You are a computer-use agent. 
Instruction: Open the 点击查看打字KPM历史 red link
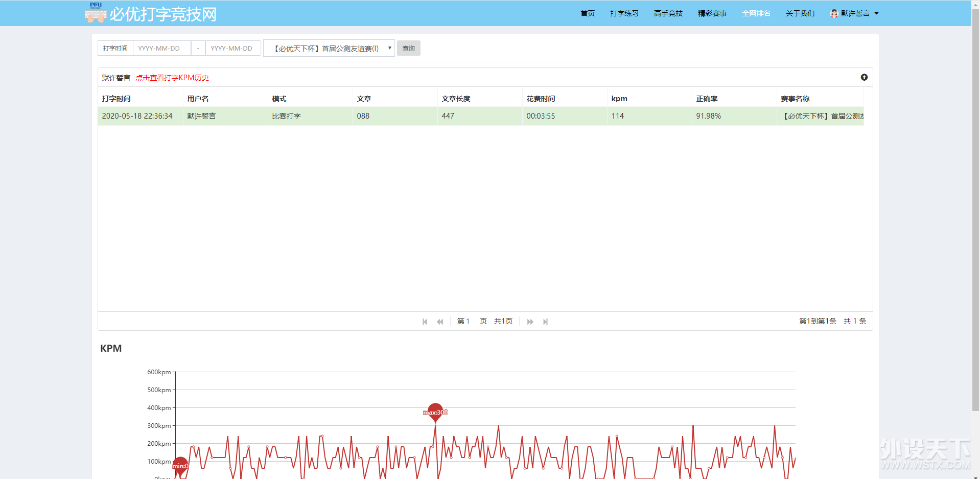coord(172,78)
